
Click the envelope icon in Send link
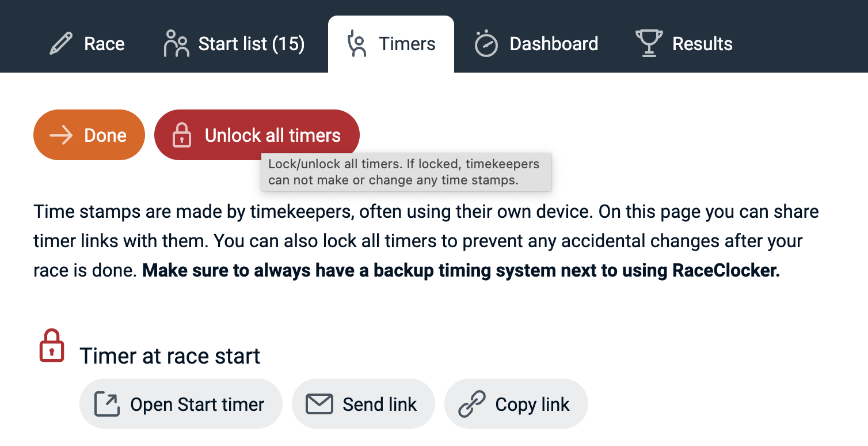pos(319,404)
